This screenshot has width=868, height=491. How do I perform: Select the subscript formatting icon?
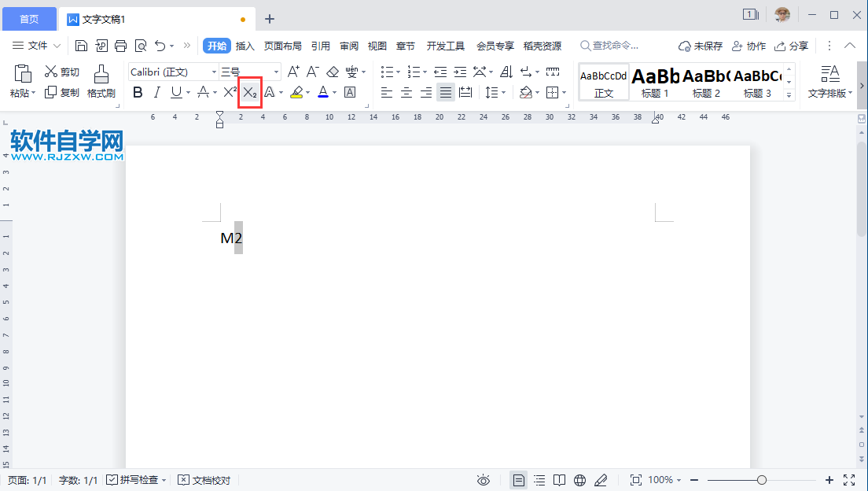pyautogui.click(x=249, y=92)
